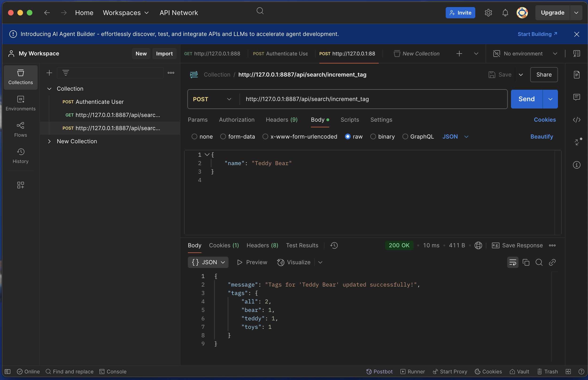Go back with the left arrow
The image size is (588, 380).
coord(47,13)
